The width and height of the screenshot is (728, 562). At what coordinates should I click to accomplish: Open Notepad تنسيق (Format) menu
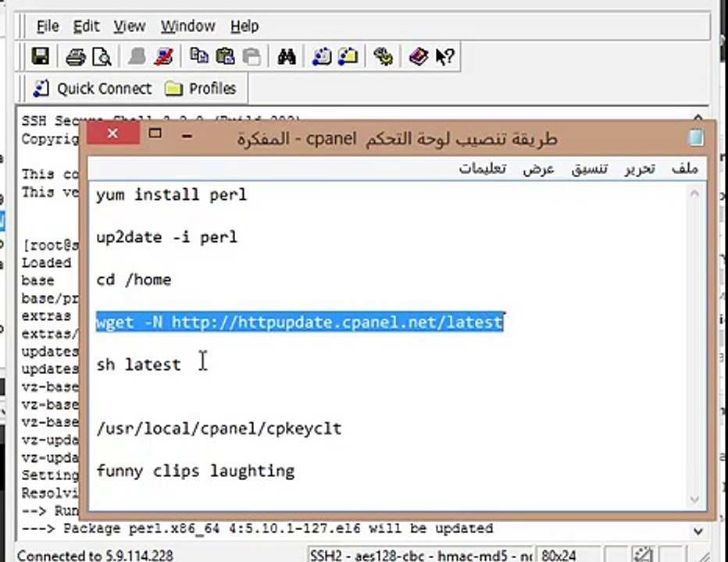(589, 168)
